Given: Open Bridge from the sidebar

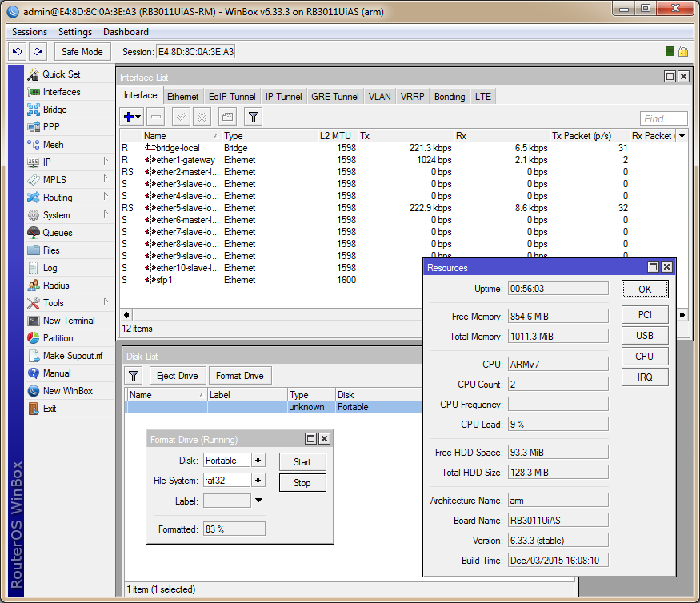Looking at the screenshot, I should point(54,110).
